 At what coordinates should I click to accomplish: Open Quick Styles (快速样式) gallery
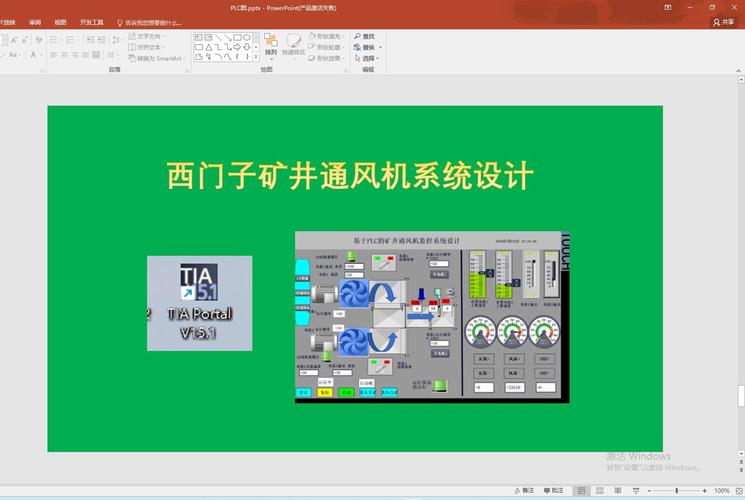point(293,45)
